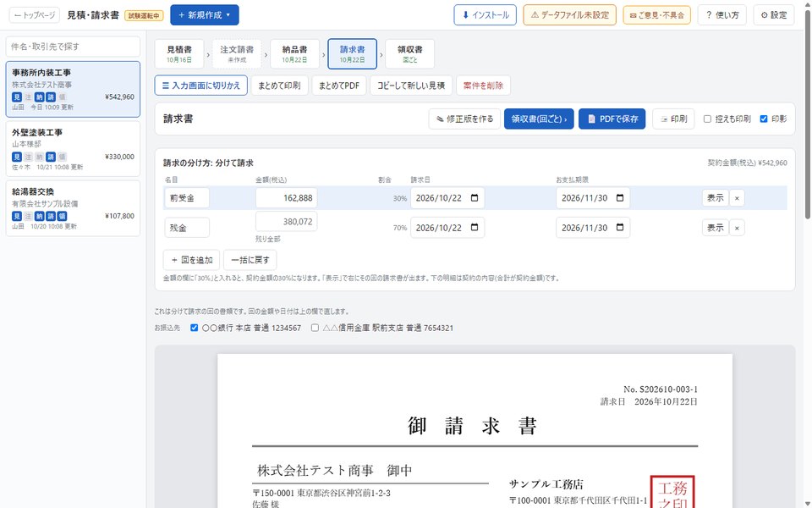The width and height of the screenshot is (812, 508).
Task: Open the 注文請書 document tab
Action: tap(237, 53)
